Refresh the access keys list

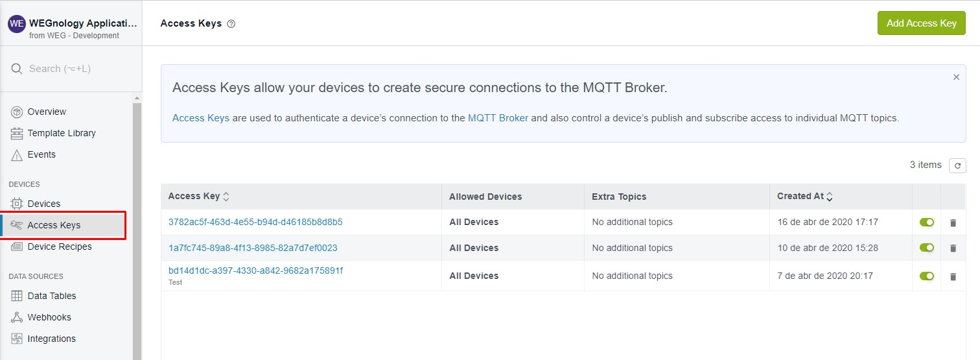[x=957, y=165]
